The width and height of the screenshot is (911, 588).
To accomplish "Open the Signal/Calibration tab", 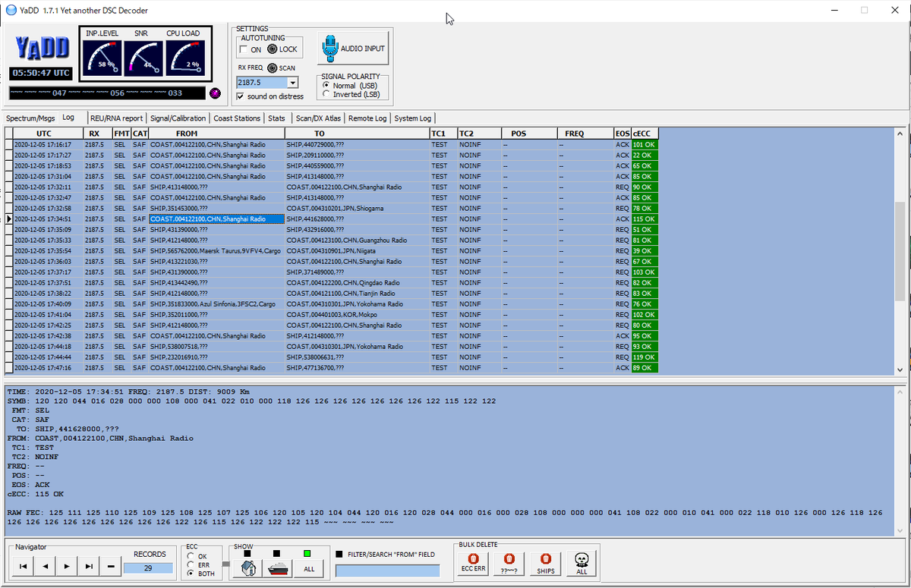I will (178, 118).
